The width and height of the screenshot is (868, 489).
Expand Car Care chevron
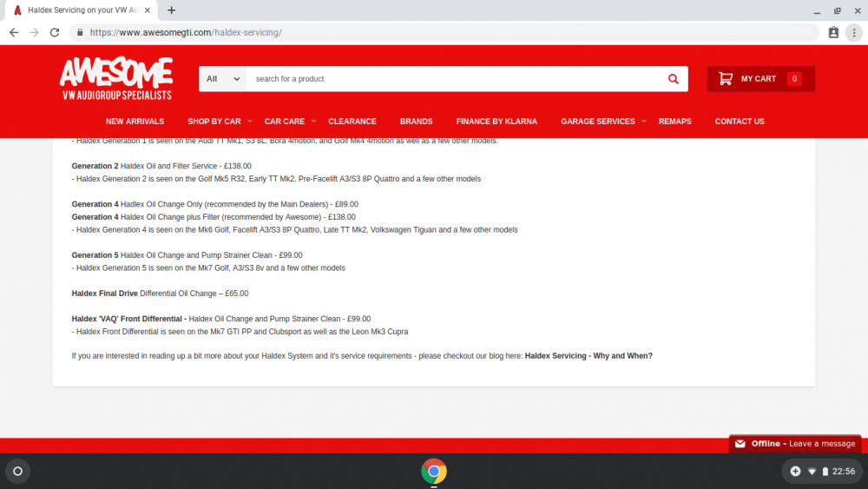[x=313, y=121]
